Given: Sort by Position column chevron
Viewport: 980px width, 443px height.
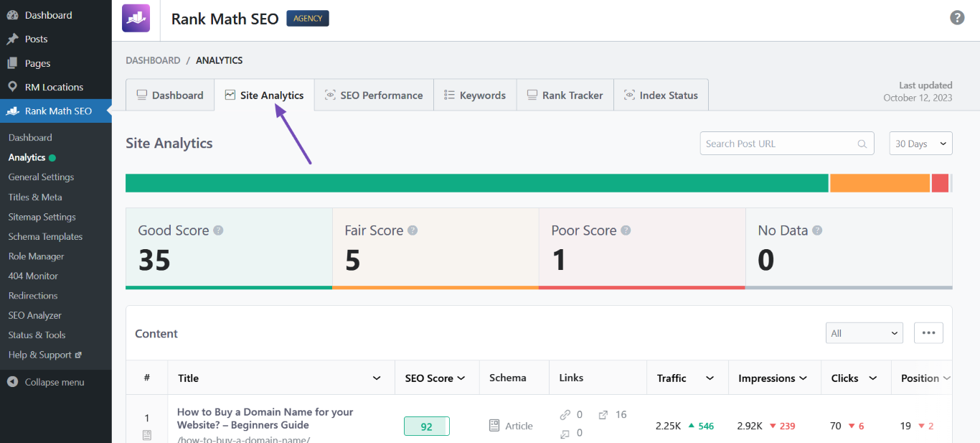Looking at the screenshot, I should click(x=946, y=378).
